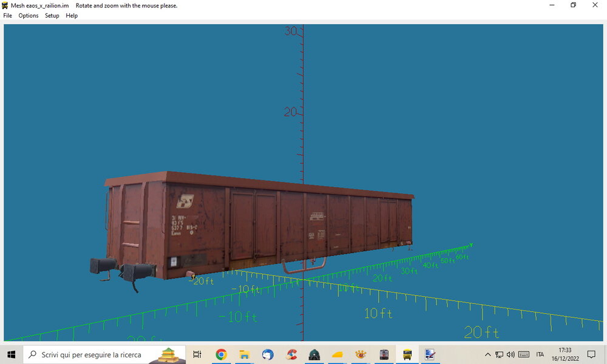Screen dimensions: 607x364
Task: Open the Help menu
Action: [72, 16]
